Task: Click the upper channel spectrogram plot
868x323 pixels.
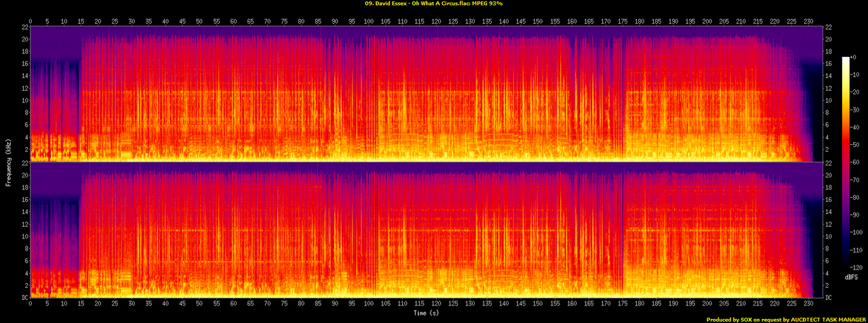Action: (x=426, y=93)
